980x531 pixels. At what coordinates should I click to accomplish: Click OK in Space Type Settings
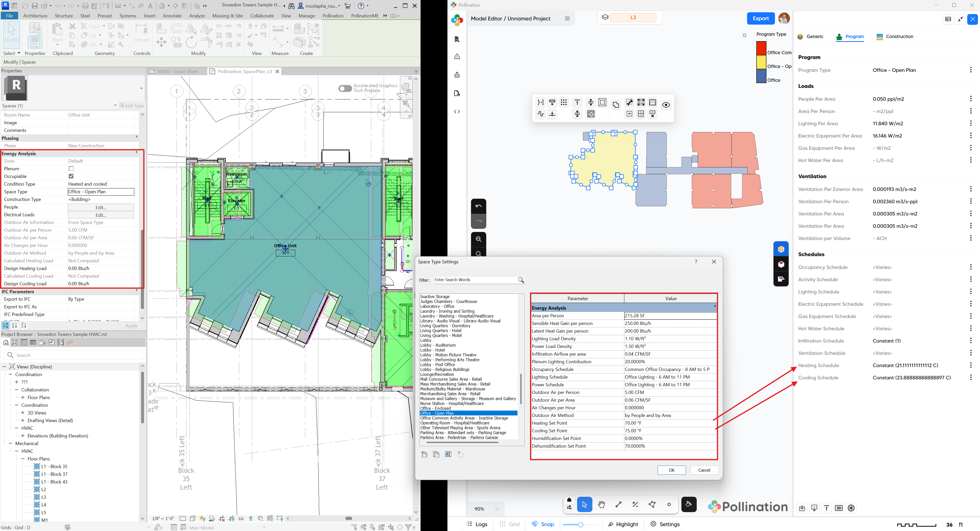pos(671,470)
